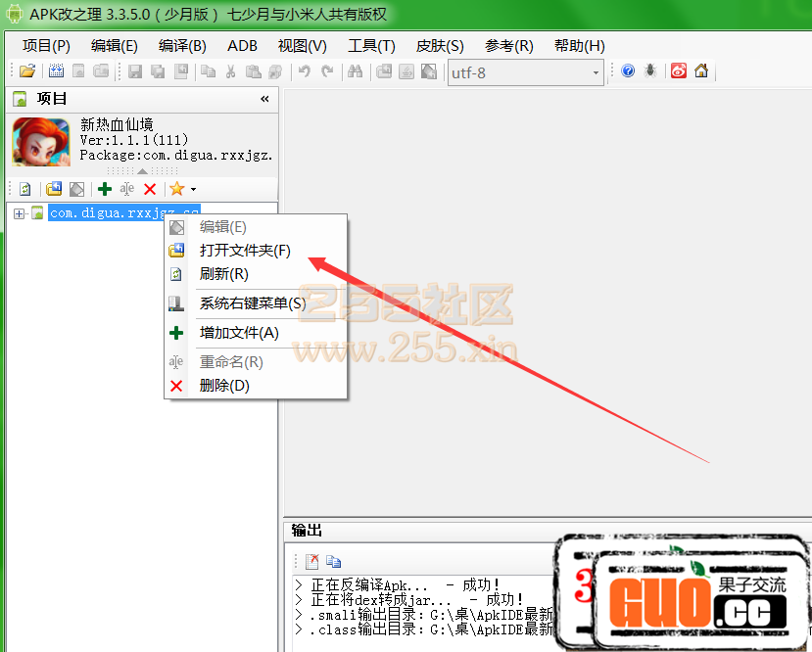Image resolution: width=812 pixels, height=652 pixels.
Task: Copy output text using the copy icon
Action: click(333, 561)
